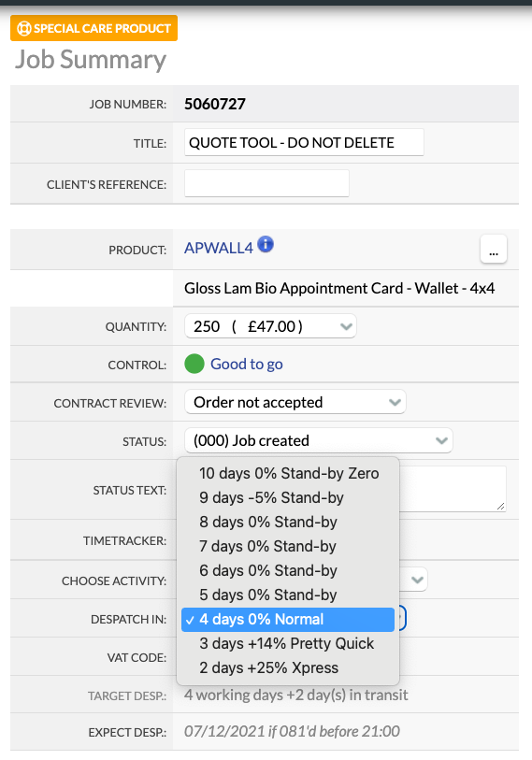Click the blue info icon beside APWALL4

pyautogui.click(x=266, y=244)
